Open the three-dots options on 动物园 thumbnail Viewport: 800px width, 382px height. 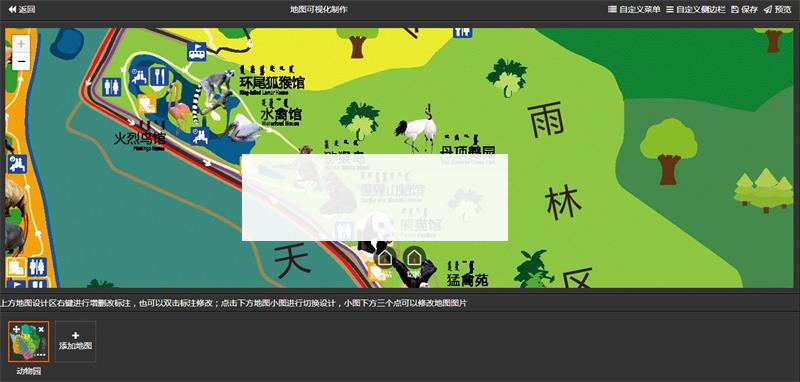click(41, 354)
